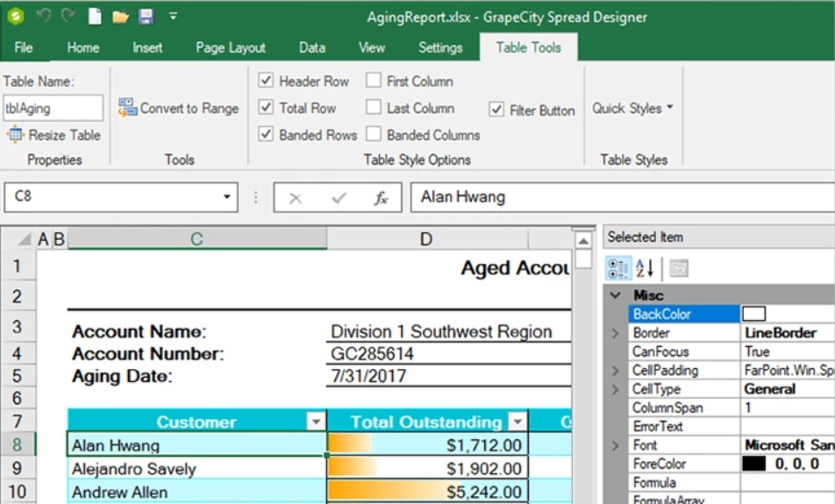Click the BackColor white color swatch

(754, 314)
